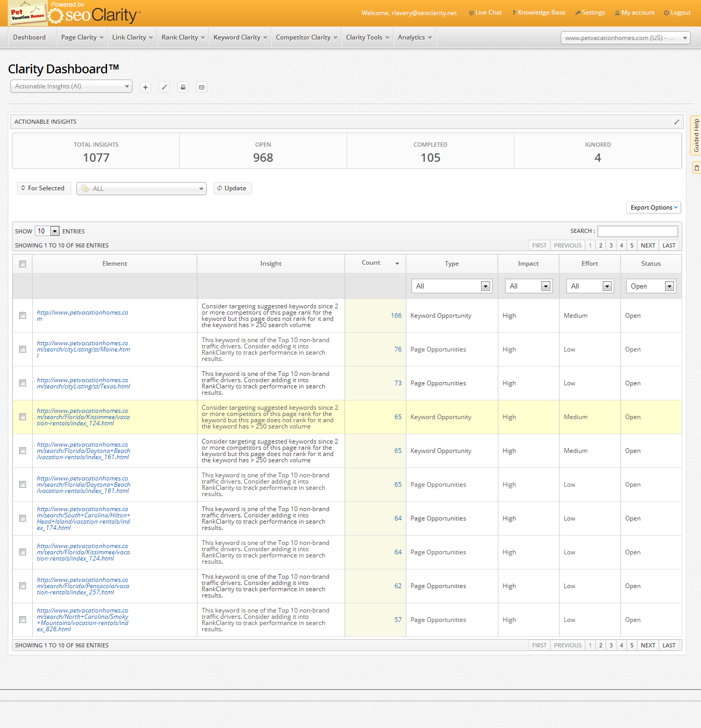Viewport: 701px width, 728px height.
Task: Click the email dashboard envelope icon
Action: tap(202, 87)
